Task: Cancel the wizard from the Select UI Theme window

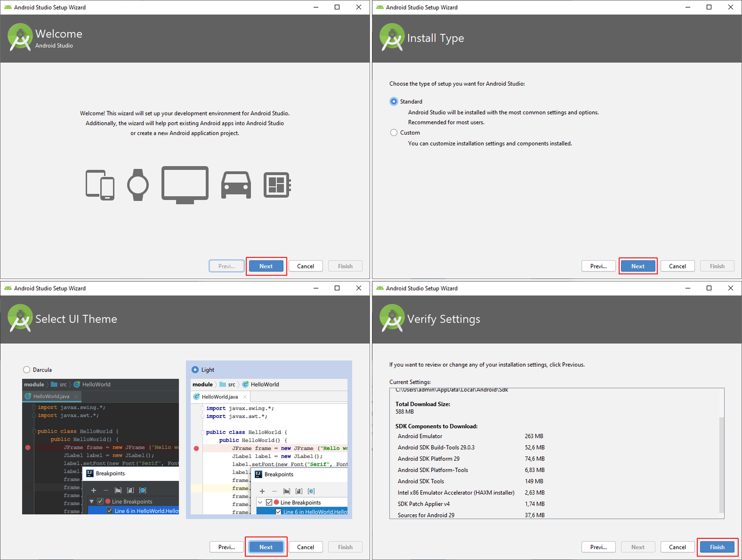Action: pos(306,547)
